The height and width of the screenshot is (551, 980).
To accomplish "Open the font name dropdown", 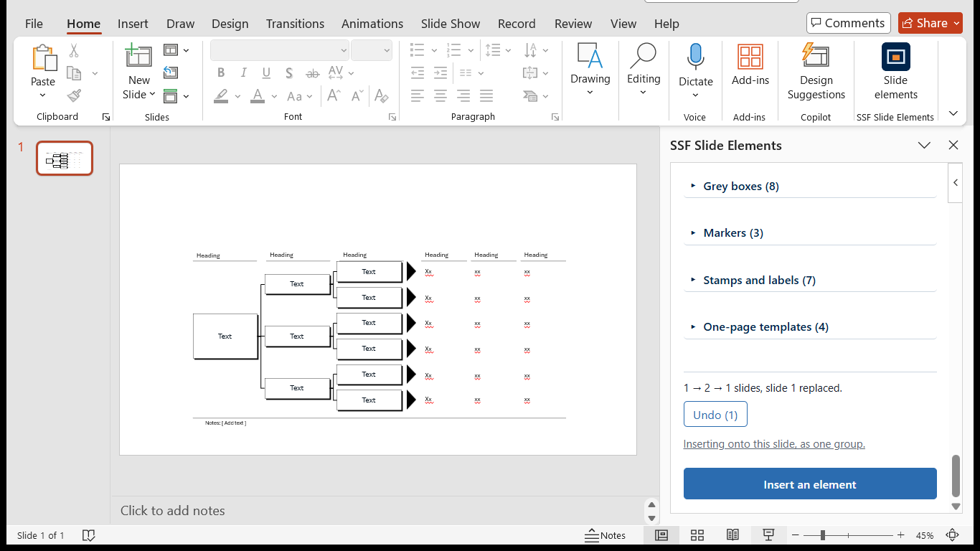I will pyautogui.click(x=344, y=51).
